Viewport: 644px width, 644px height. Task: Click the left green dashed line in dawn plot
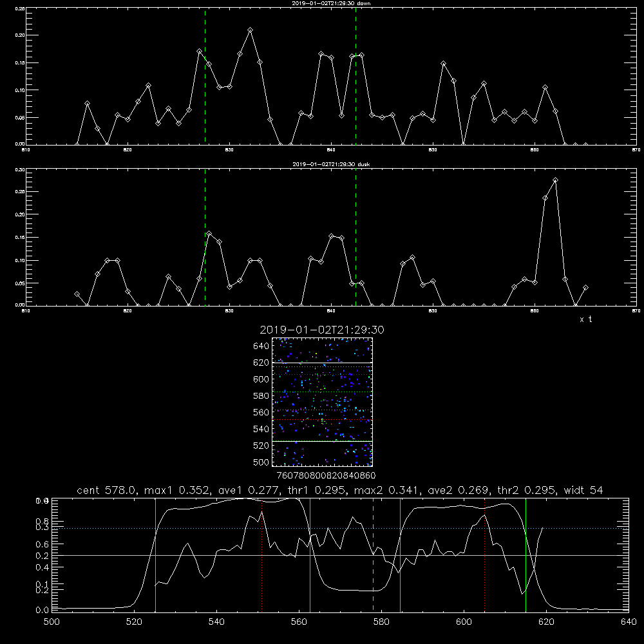205,76
